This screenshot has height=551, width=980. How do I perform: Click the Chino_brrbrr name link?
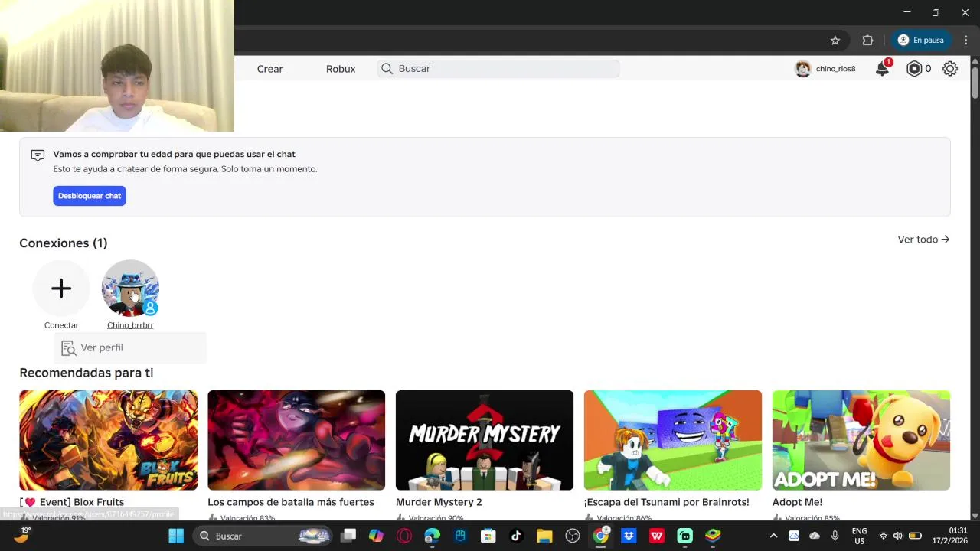click(x=130, y=325)
